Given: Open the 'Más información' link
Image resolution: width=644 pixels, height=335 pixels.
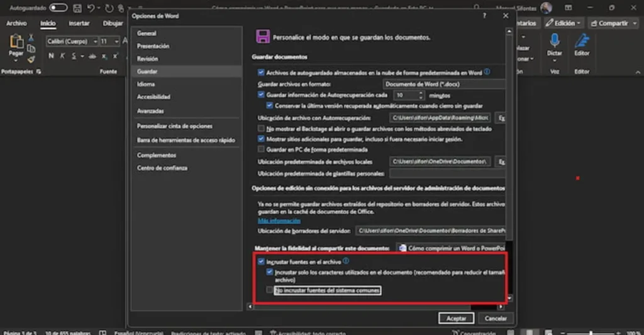Looking at the screenshot, I should [279, 221].
